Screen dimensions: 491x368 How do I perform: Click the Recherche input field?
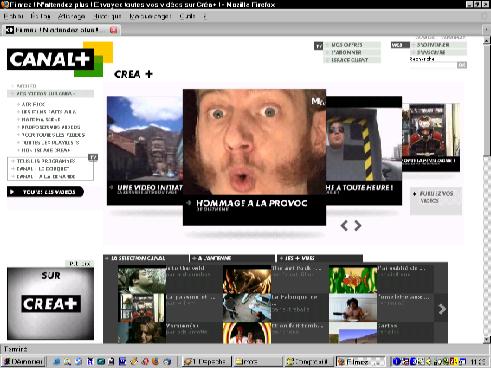(x=433, y=65)
